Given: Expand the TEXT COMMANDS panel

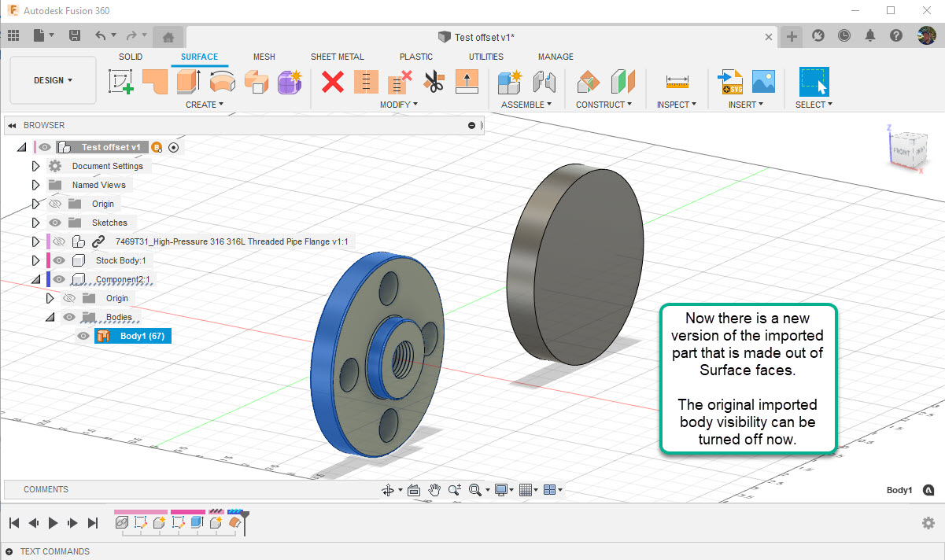Looking at the screenshot, I should click(9, 551).
